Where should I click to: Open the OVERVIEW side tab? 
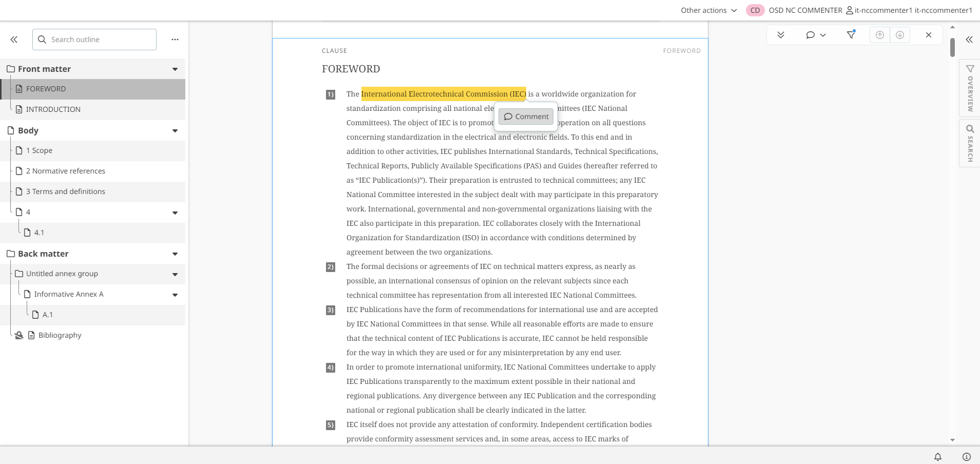(x=970, y=88)
